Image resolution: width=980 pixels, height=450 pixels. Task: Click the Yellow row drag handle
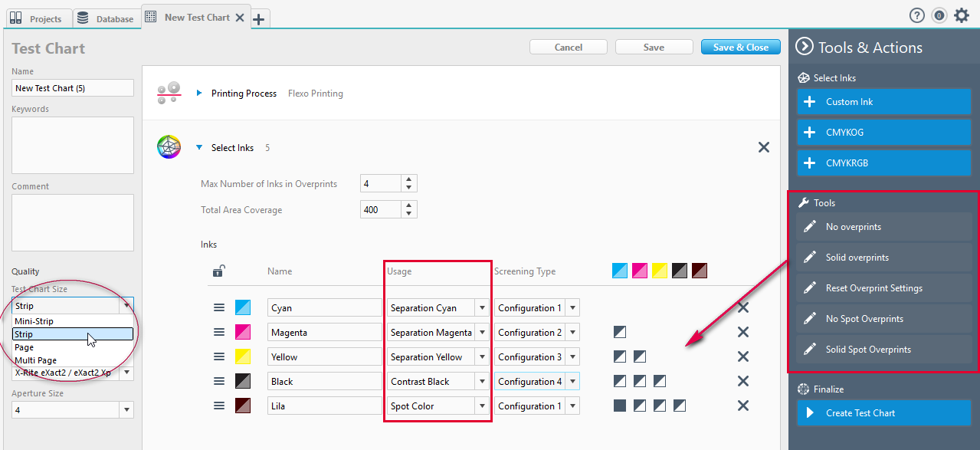pyautogui.click(x=219, y=356)
